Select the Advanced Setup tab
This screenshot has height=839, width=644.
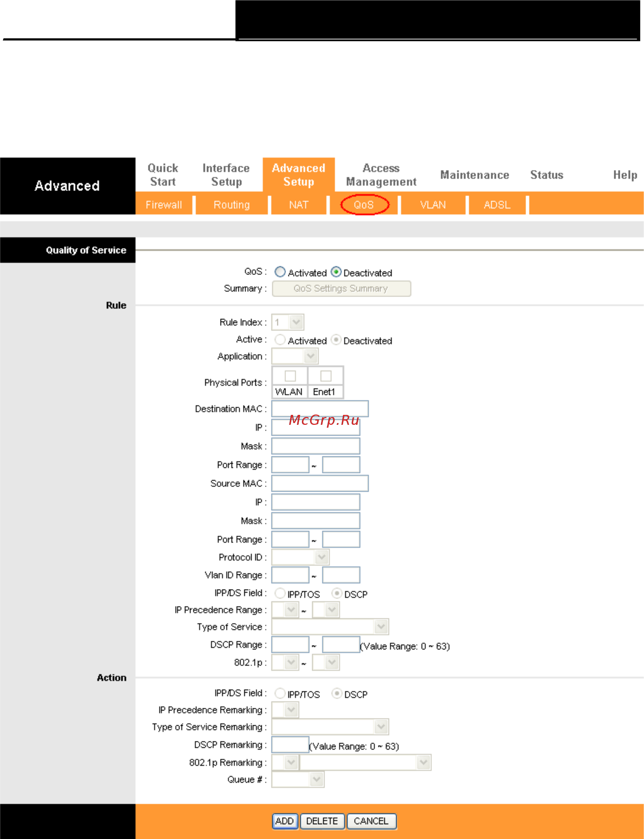pyautogui.click(x=299, y=175)
